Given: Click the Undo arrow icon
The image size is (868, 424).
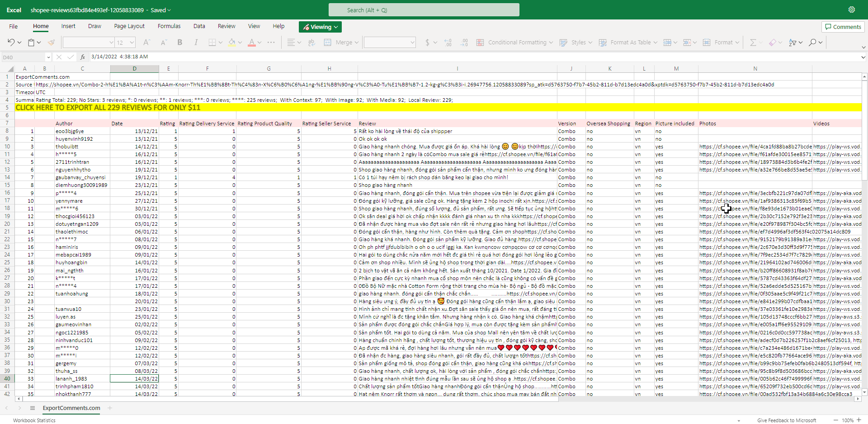Looking at the screenshot, I should pos(11,42).
